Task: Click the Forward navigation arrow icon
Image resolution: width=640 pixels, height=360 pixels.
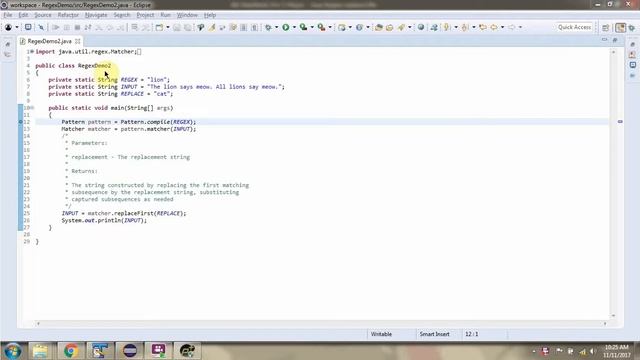Action: tap(511, 27)
